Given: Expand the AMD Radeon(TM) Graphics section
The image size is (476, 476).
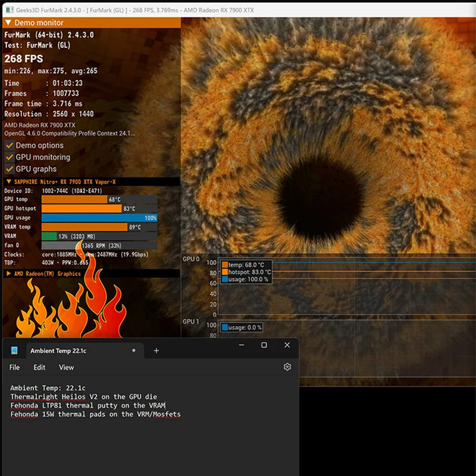Looking at the screenshot, I should (8, 274).
